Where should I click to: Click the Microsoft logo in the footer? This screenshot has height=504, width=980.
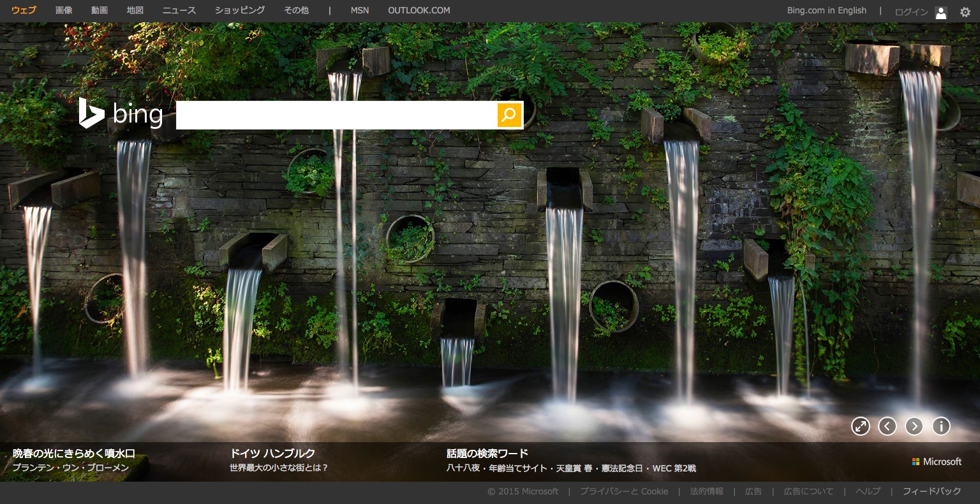(x=937, y=461)
